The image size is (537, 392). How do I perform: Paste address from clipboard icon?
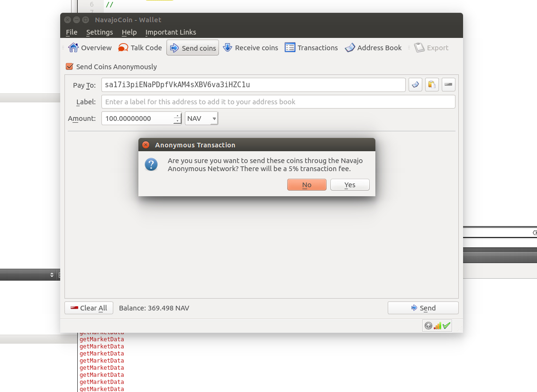tap(432, 84)
